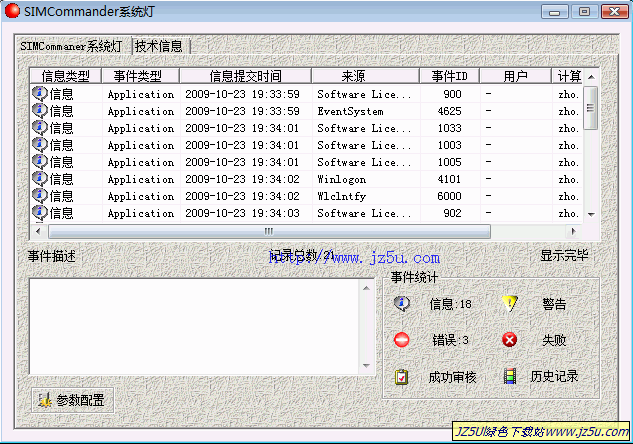
Task: Sort by 事件类型 column header
Action: (x=140, y=76)
